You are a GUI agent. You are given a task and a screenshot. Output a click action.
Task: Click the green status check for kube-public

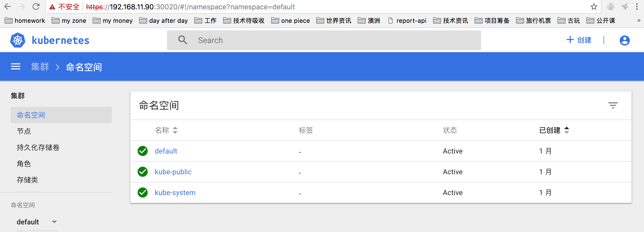coord(143,172)
